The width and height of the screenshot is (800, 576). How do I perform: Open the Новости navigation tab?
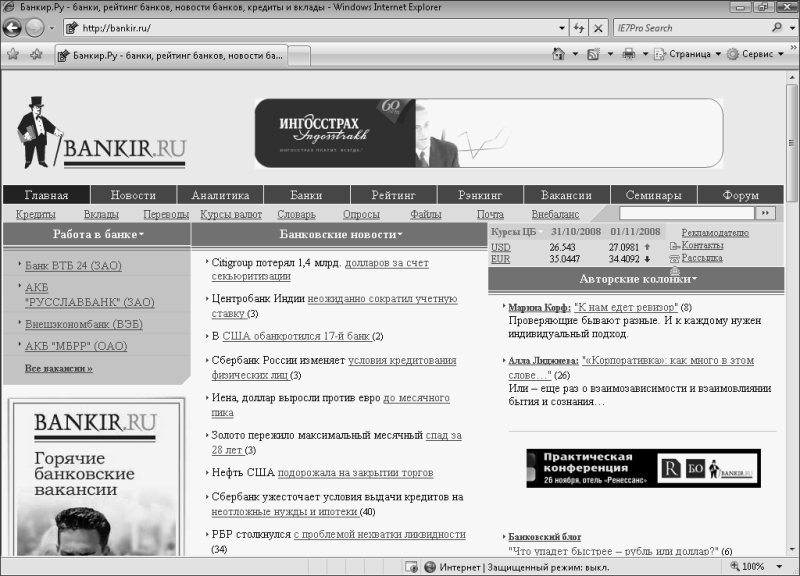pyautogui.click(x=133, y=195)
